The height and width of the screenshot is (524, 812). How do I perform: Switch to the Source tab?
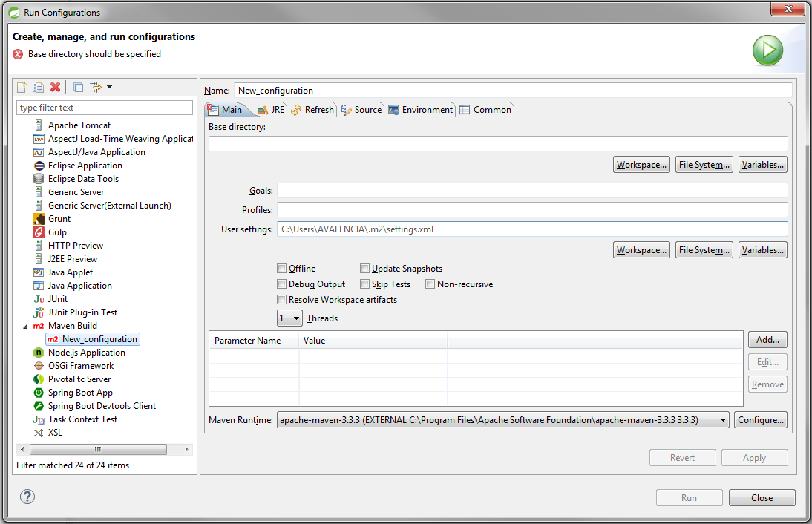pos(361,110)
